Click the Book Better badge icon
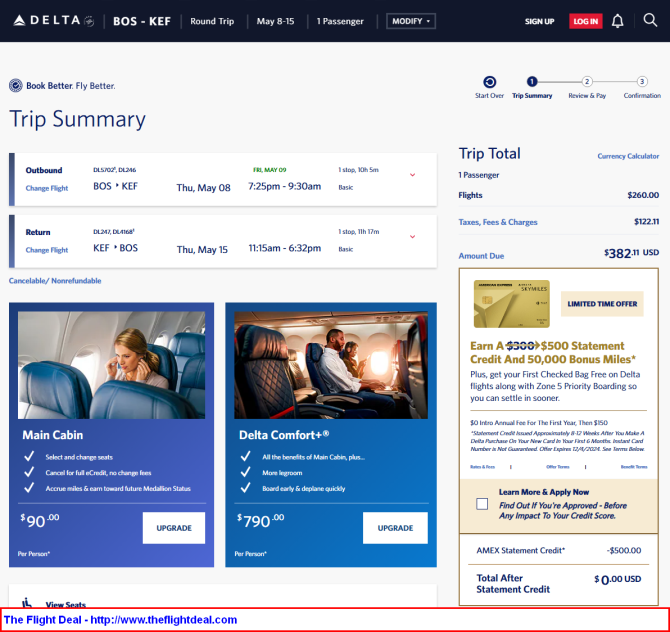Viewport: 670px width, 632px height. click(16, 85)
